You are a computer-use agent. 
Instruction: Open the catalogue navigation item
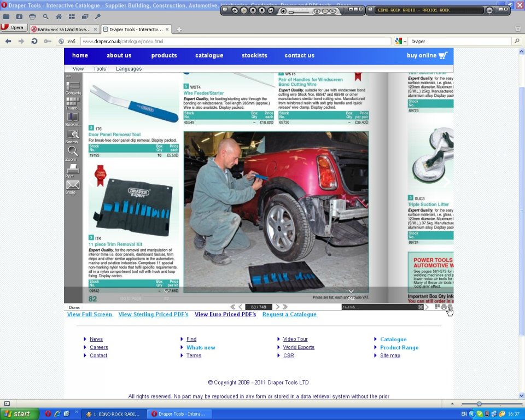coord(209,56)
